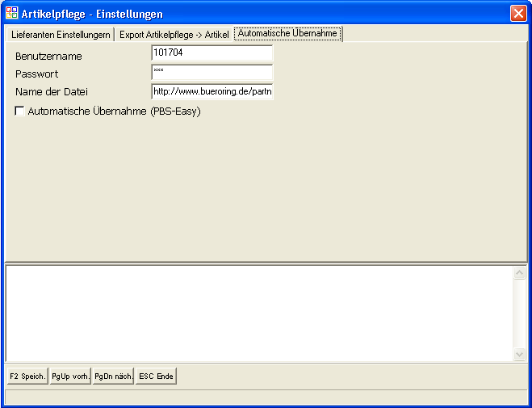This screenshot has width=532, height=408.
Task: Go to previous with PgUp vorh. button
Action: [70, 376]
